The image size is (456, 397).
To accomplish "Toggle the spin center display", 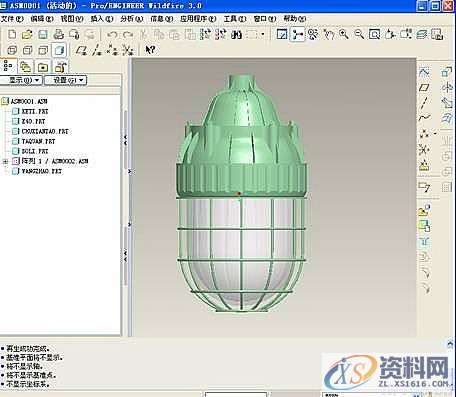I will tap(297, 34).
